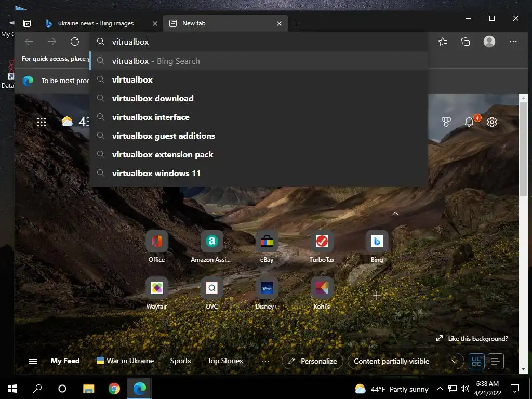Image resolution: width=532 pixels, height=399 pixels.
Task: Click the page vertical scrollbar thumb
Action: pos(523,149)
